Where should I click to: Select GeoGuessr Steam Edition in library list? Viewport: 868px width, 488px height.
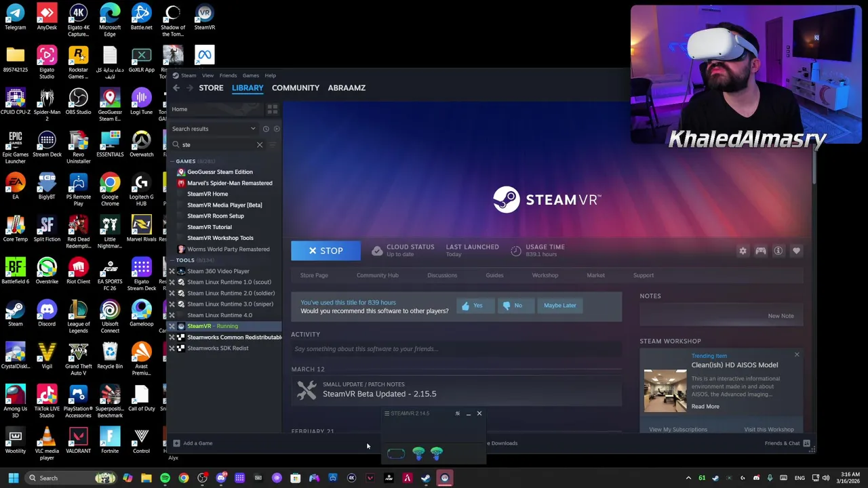point(220,172)
